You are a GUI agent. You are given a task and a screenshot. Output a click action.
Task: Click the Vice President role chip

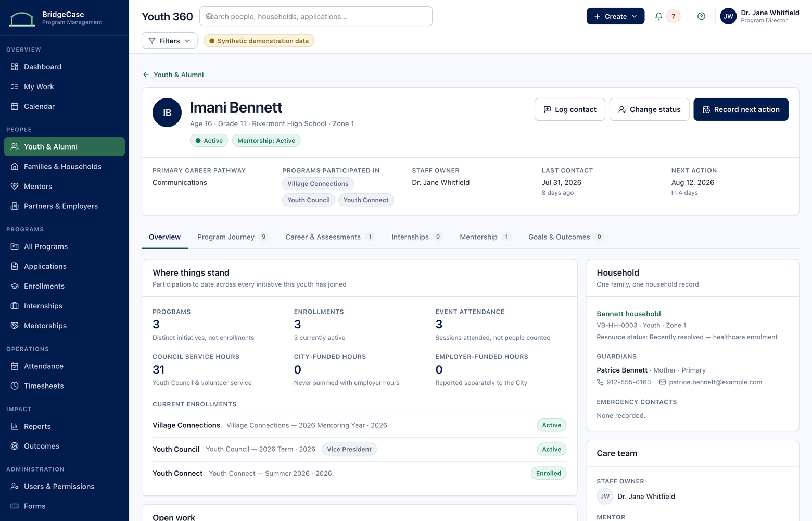(x=349, y=450)
